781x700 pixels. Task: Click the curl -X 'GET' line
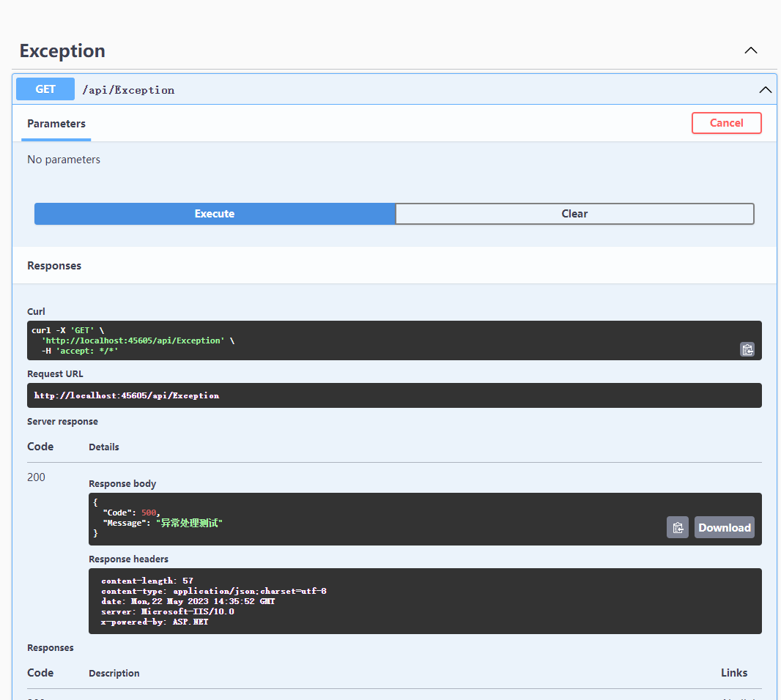pos(67,330)
